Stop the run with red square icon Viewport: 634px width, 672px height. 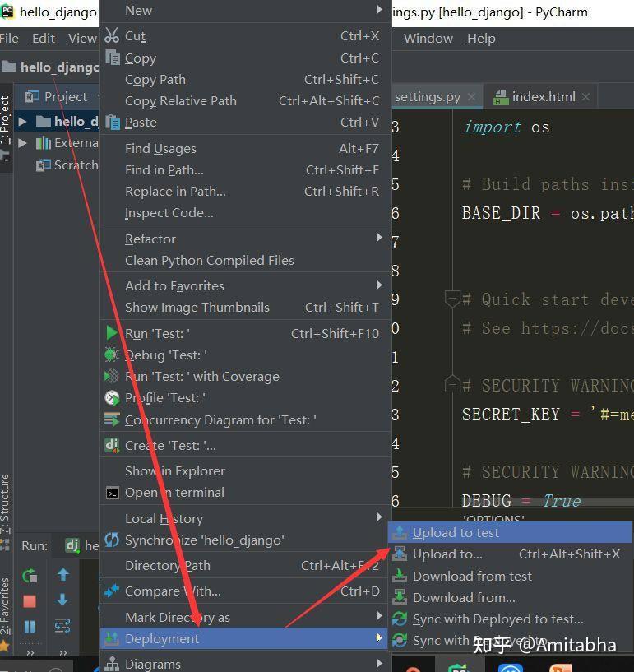30,601
